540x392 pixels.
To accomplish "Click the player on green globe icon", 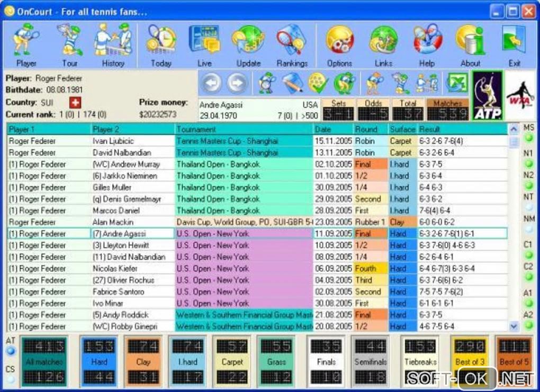I will [344, 83].
